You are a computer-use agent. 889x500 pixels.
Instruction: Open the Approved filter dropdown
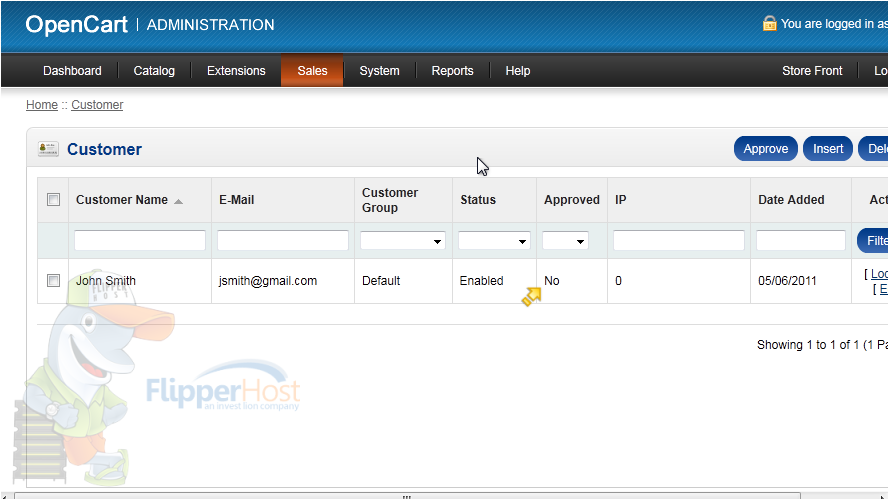point(565,241)
